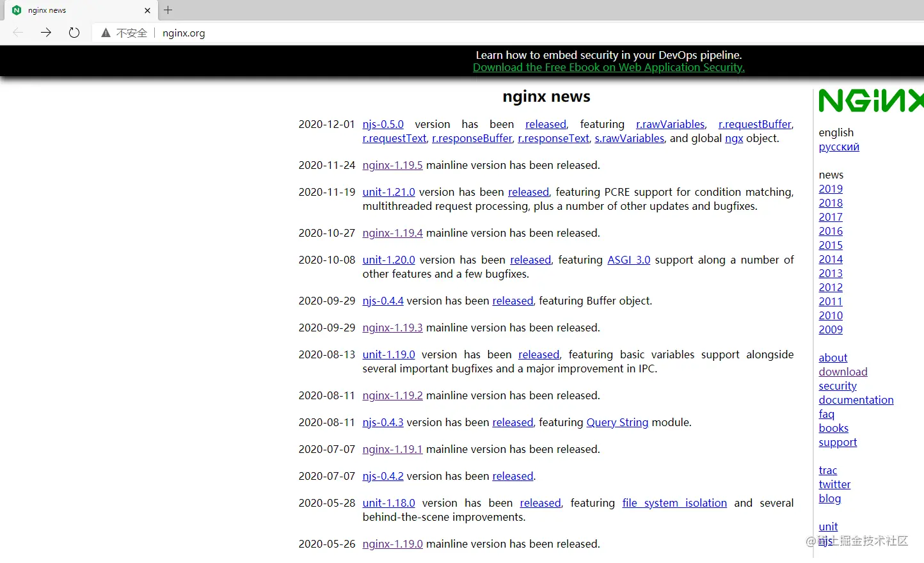Open the nginx-1.19.0 mainline link
The height and width of the screenshot is (563, 924).
tap(392, 544)
